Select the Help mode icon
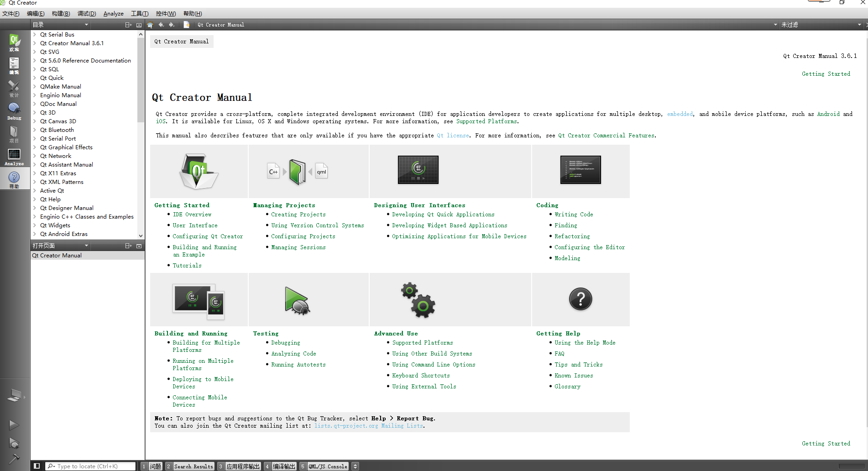Screen dimensions: 868x471 [x=14, y=179]
